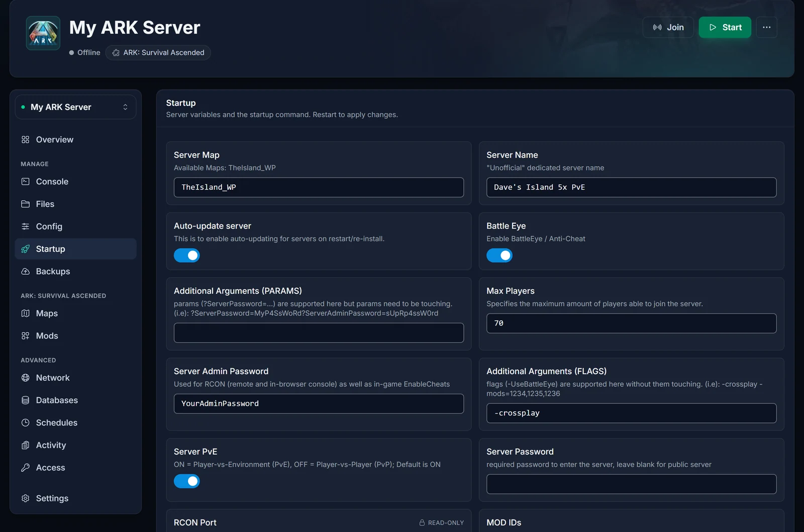
Task: Click the ARK server logo icon
Action: point(43,33)
